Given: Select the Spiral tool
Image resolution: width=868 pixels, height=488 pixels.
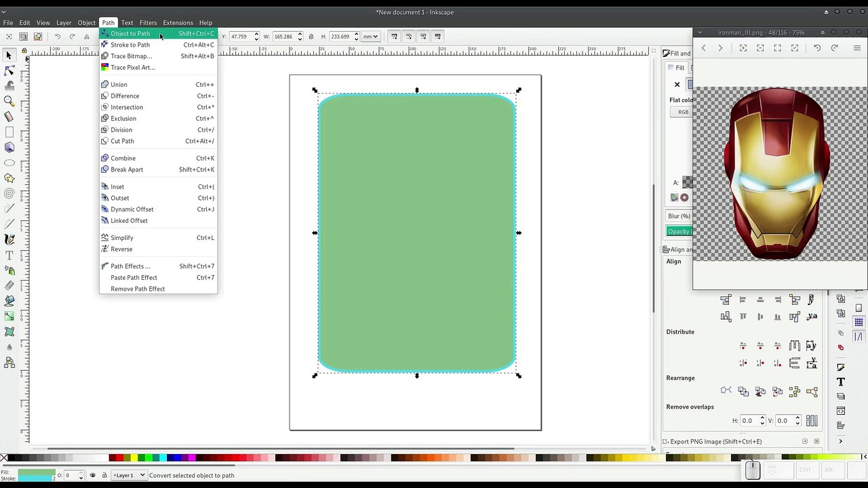Looking at the screenshot, I should click(9, 194).
